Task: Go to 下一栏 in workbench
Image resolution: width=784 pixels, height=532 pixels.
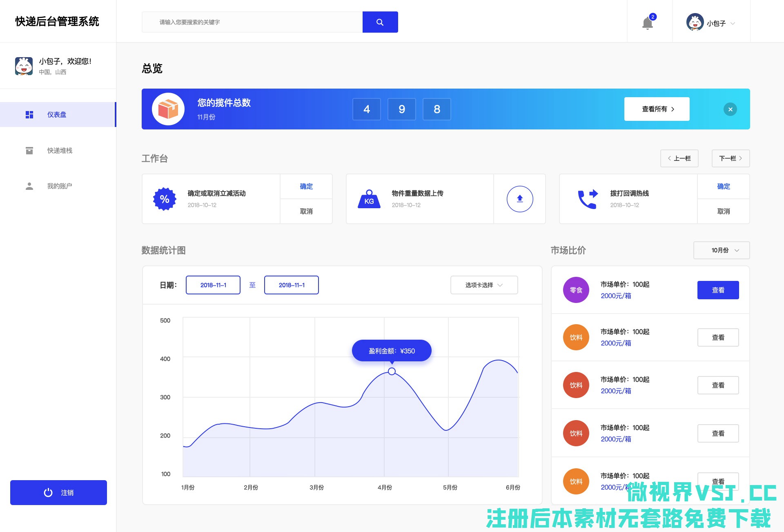Action: tap(730, 158)
